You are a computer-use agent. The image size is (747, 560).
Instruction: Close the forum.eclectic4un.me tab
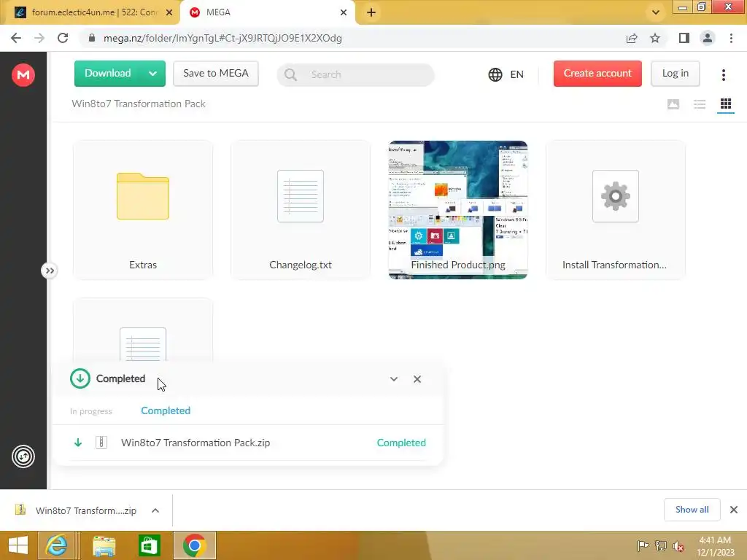[x=169, y=12]
